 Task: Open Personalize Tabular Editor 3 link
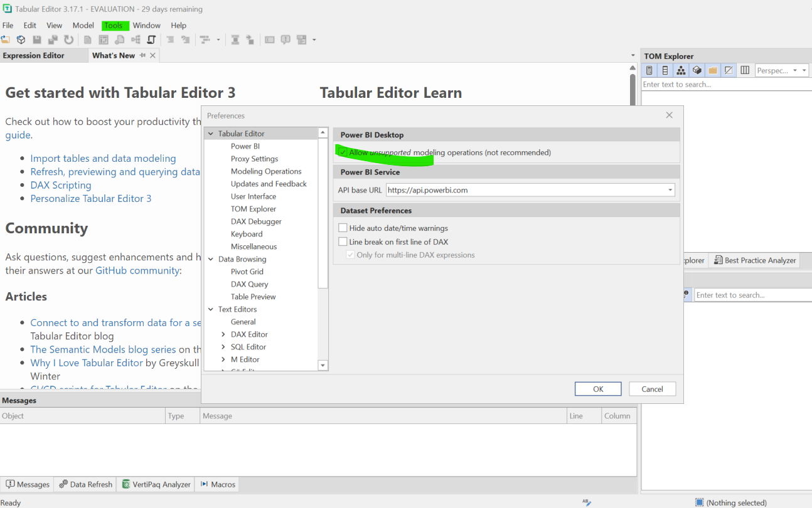pyautogui.click(x=91, y=198)
